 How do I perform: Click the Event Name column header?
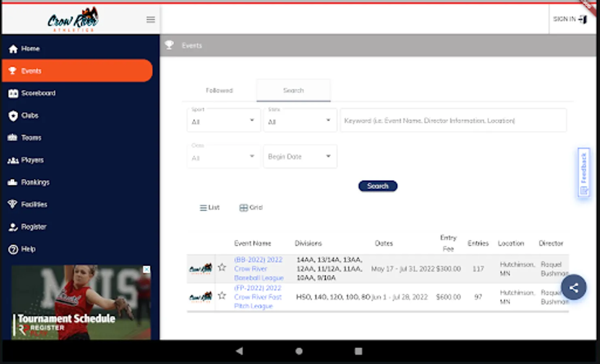[253, 243]
